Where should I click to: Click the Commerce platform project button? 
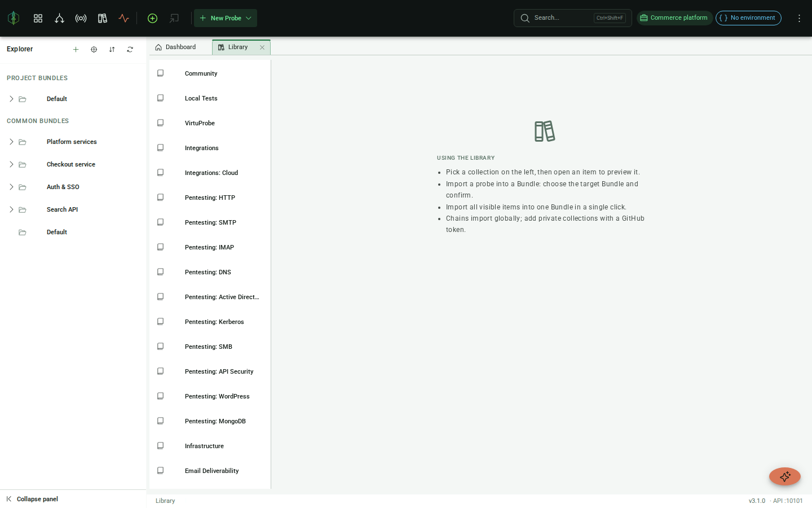[x=674, y=18]
